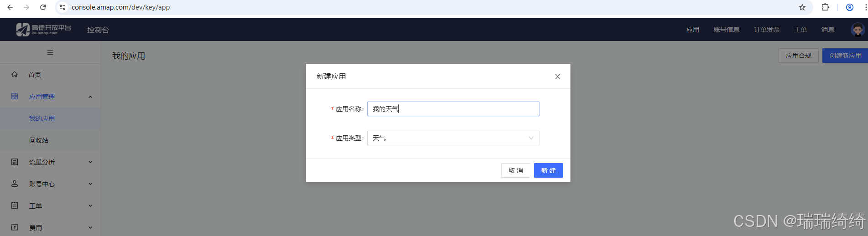This screenshot has width=868, height=236.
Task: Click the 首页 home icon
Action: click(x=15, y=74)
